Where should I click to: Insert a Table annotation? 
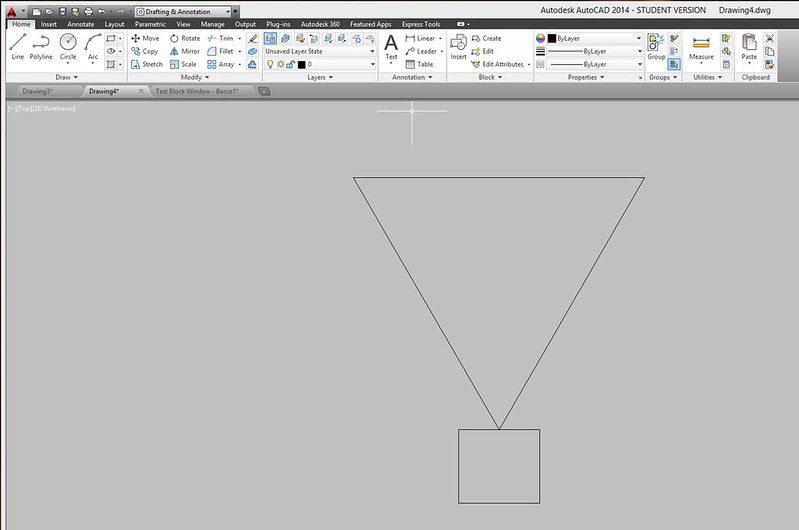419,64
